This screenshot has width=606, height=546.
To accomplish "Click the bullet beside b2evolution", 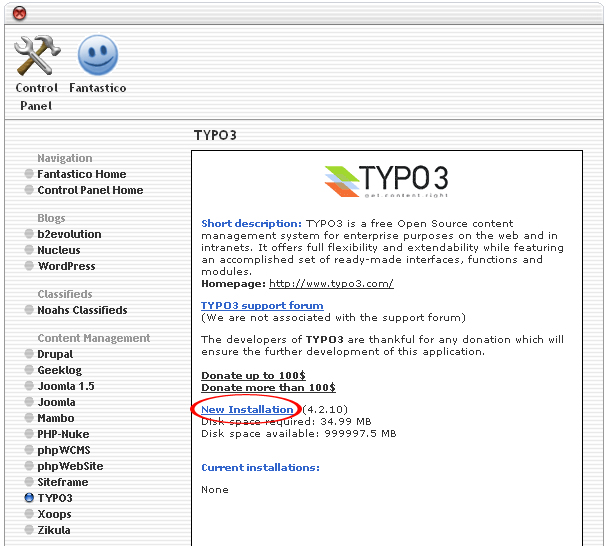I will click(x=29, y=234).
